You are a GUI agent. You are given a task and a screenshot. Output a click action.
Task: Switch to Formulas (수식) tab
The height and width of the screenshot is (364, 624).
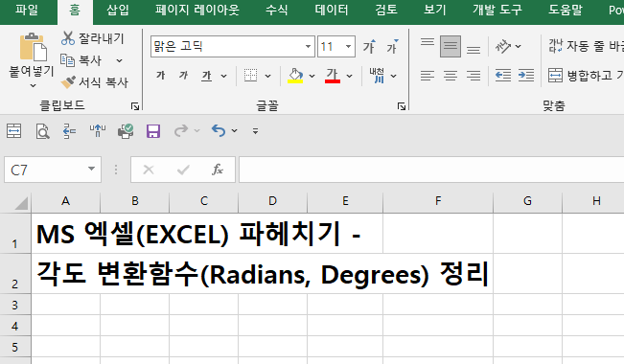tap(277, 10)
